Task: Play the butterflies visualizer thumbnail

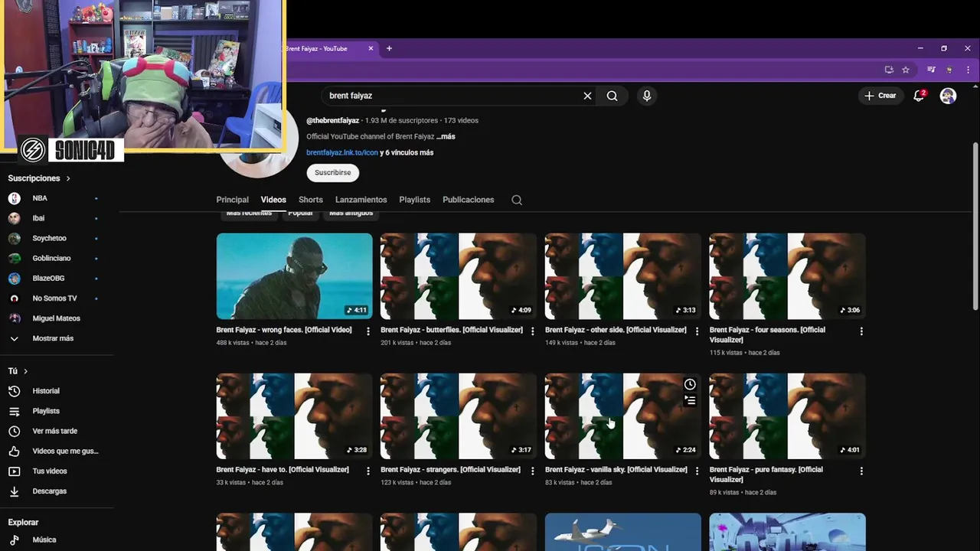Action: click(x=459, y=276)
